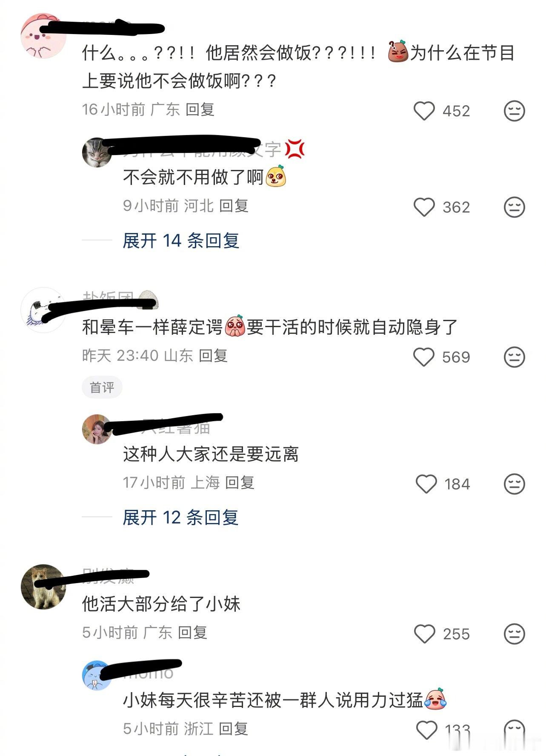Screen dimensions: 546x756
Task: Tap dislike face beside 362 likes
Action: click(x=514, y=207)
